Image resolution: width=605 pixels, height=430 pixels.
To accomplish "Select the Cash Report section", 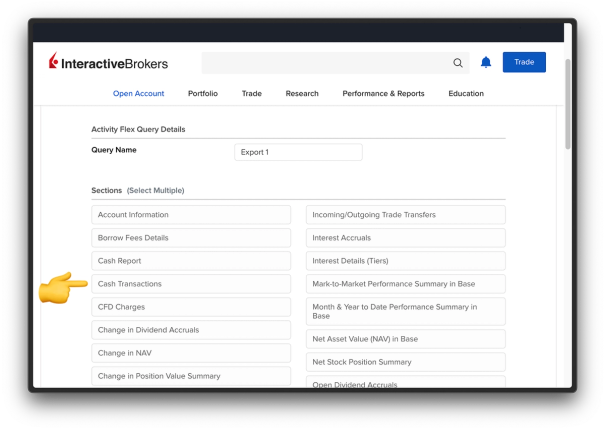I will (x=191, y=261).
